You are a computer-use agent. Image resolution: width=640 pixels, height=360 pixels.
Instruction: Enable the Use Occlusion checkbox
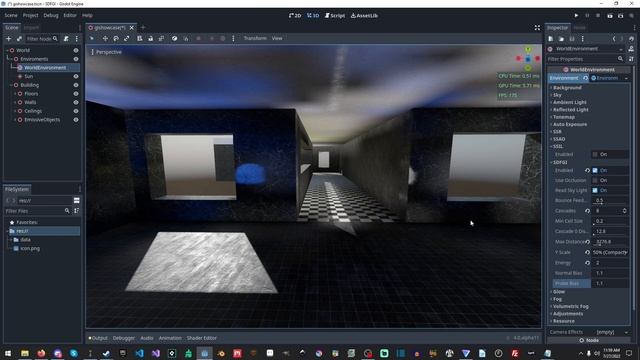pyautogui.click(x=595, y=180)
